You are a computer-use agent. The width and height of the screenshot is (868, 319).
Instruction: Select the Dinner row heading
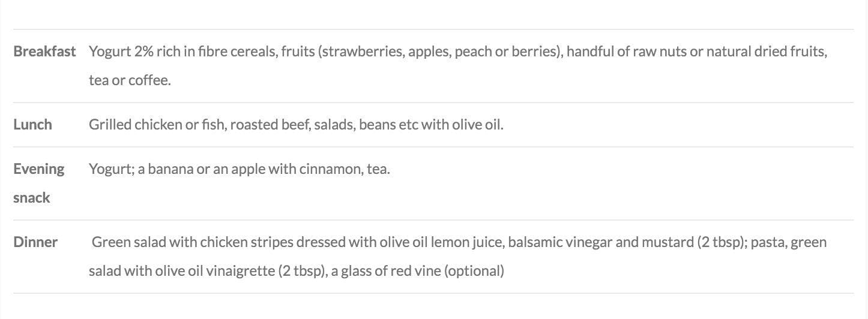click(x=35, y=242)
